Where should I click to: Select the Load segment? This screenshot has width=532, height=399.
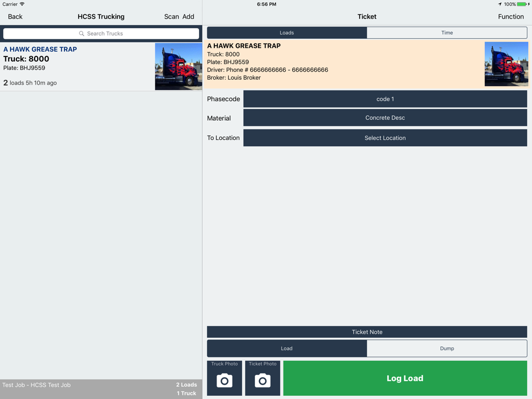287,348
